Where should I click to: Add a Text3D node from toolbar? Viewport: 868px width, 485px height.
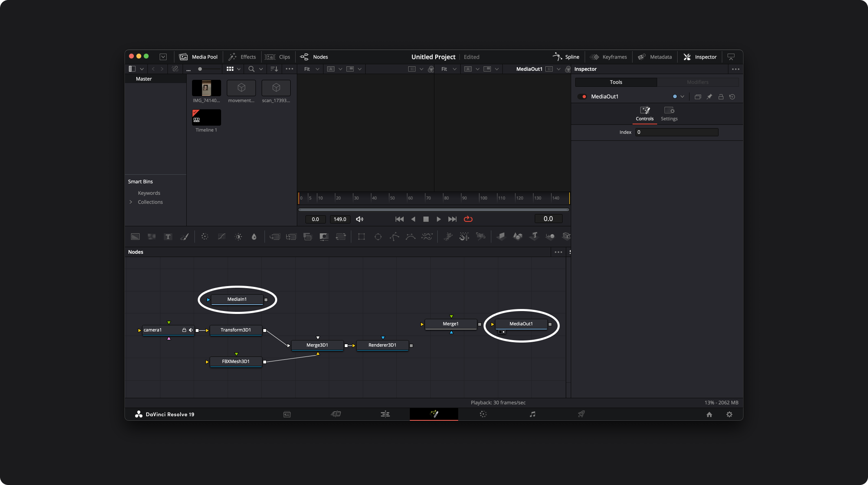[x=534, y=236]
